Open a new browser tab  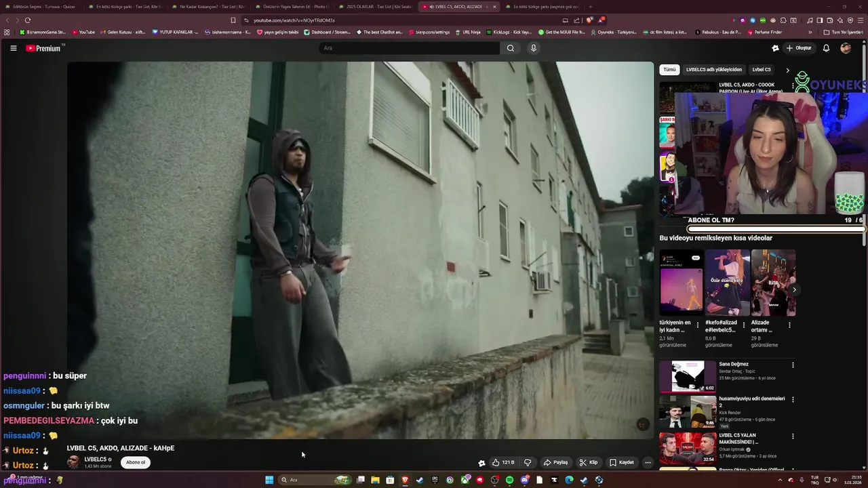pyautogui.click(x=590, y=7)
